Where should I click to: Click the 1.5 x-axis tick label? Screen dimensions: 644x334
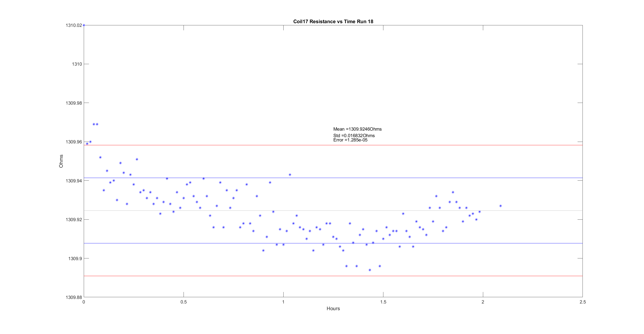click(x=383, y=302)
